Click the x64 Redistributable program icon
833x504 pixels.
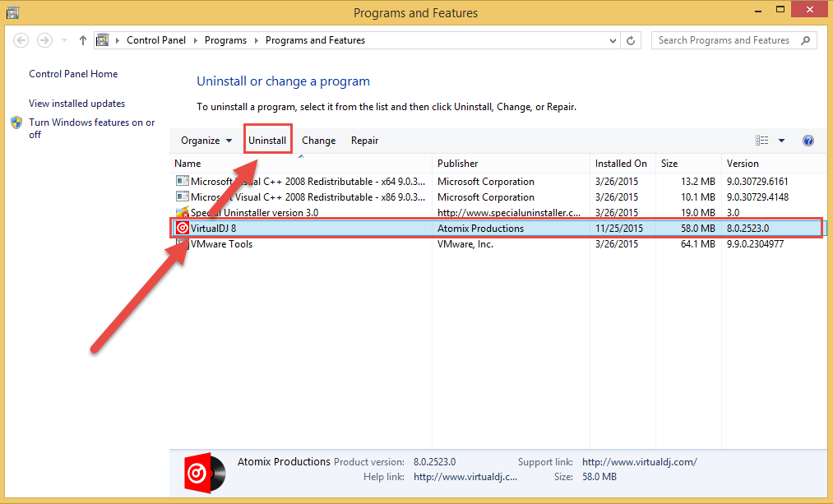pos(183,181)
